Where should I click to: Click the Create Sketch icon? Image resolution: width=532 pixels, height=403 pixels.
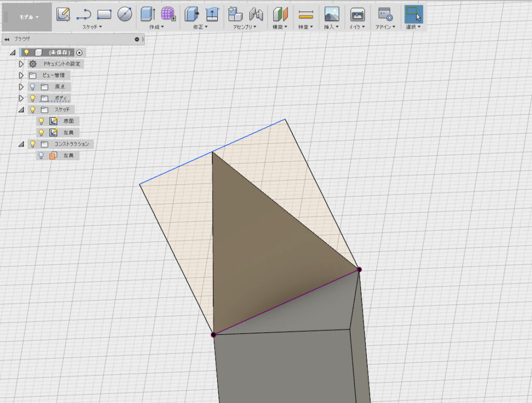coord(63,14)
